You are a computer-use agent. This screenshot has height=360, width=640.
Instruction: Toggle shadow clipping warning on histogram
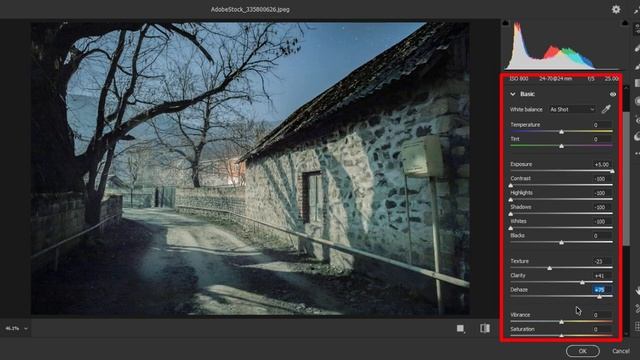pyautogui.click(x=505, y=23)
